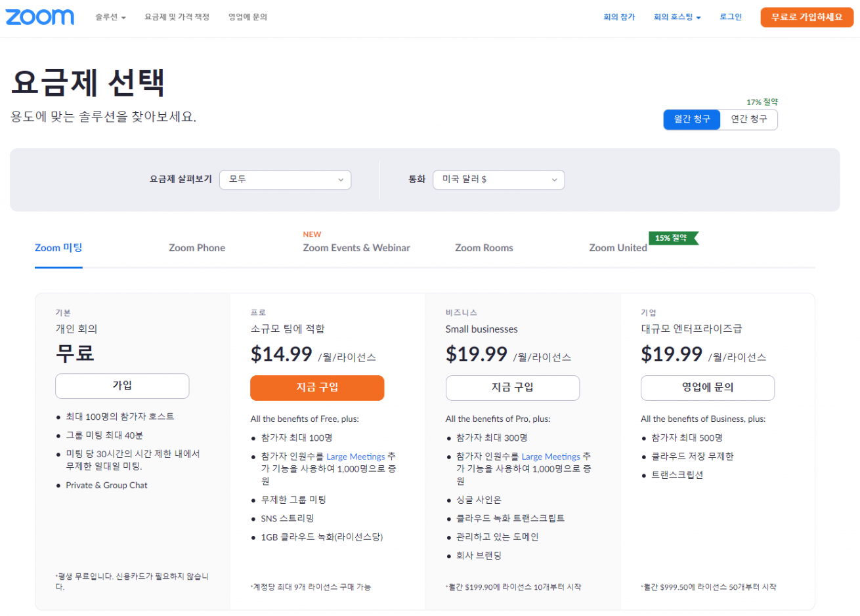Click 영업에 문의 in top navigation
The image size is (860, 616).
click(247, 17)
